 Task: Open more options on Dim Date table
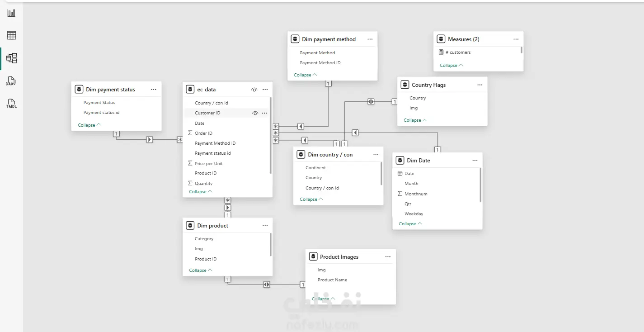pyautogui.click(x=475, y=161)
